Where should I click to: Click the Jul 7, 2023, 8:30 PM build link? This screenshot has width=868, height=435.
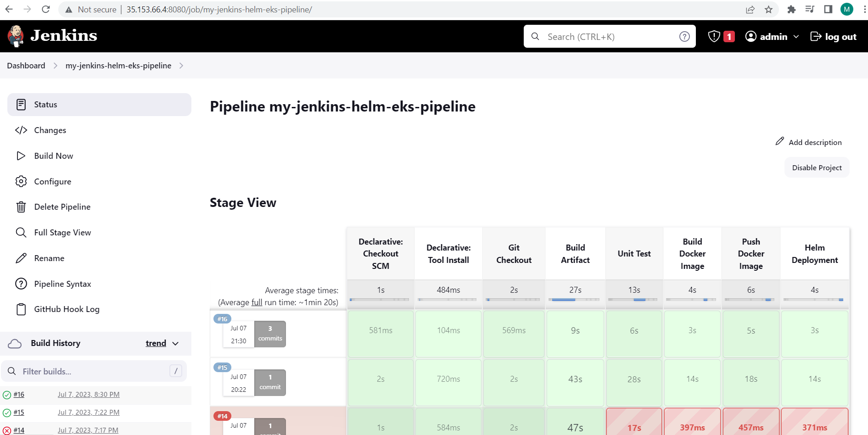89,395
